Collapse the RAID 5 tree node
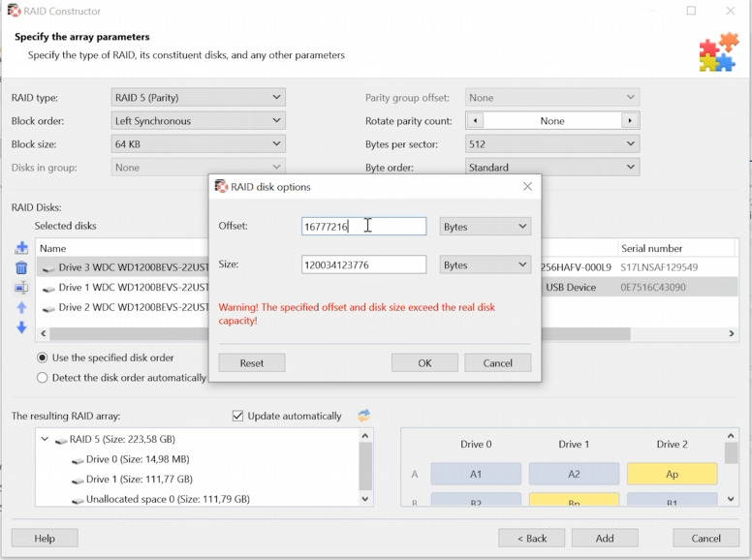 coord(45,439)
